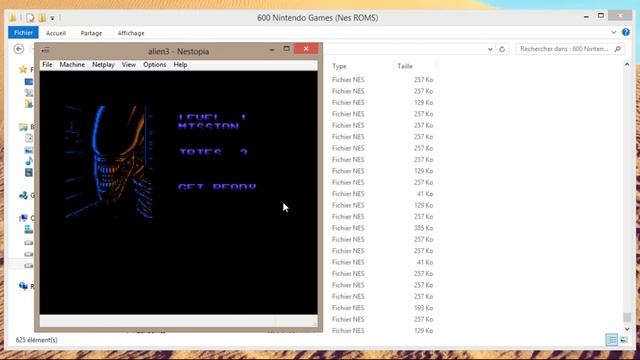The width and height of the screenshot is (640, 360).
Task: Click the Computer icon in the sidebar
Action: [23, 218]
